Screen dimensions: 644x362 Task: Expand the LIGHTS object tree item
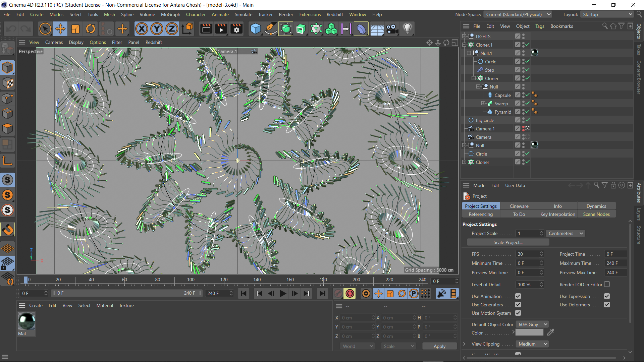click(464, 36)
